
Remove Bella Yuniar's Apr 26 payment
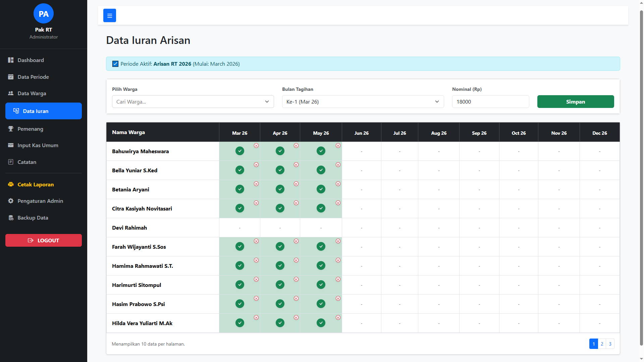click(x=296, y=165)
